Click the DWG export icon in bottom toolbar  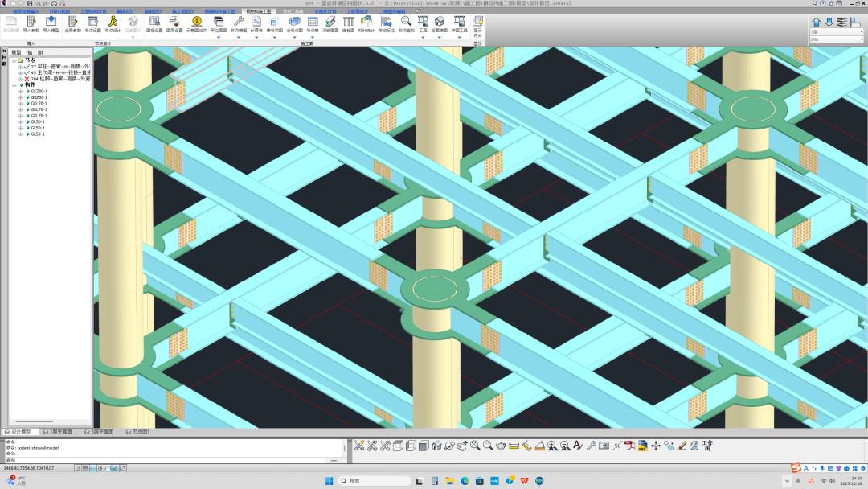[x=643, y=446]
